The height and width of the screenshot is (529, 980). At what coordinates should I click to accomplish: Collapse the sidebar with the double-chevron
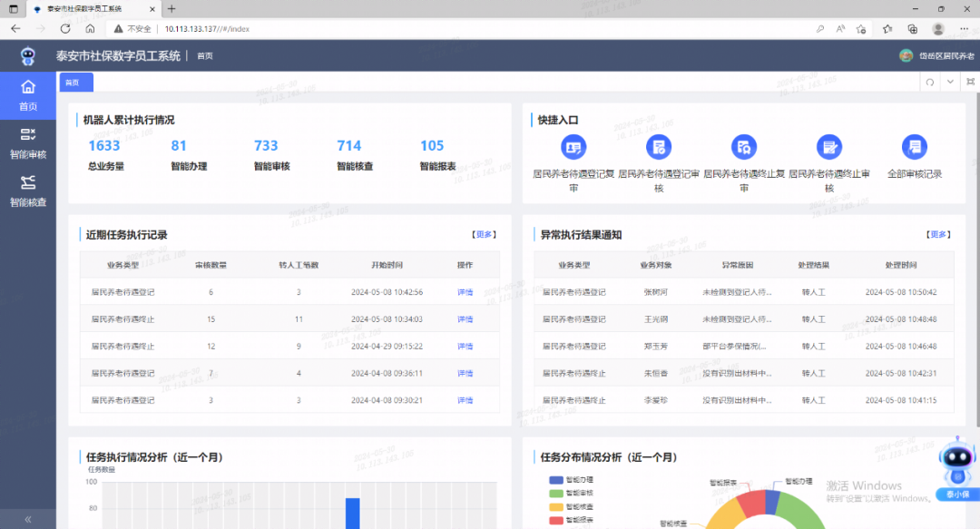27,520
